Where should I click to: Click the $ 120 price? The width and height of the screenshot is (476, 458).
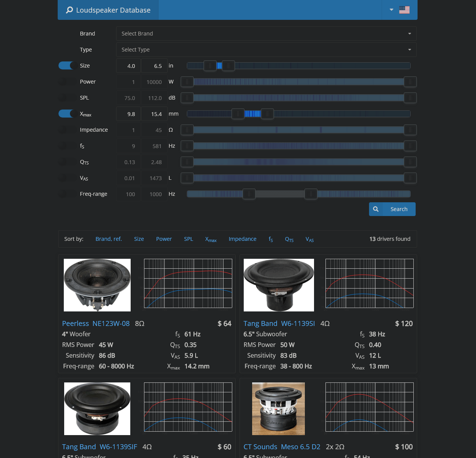coord(404,323)
